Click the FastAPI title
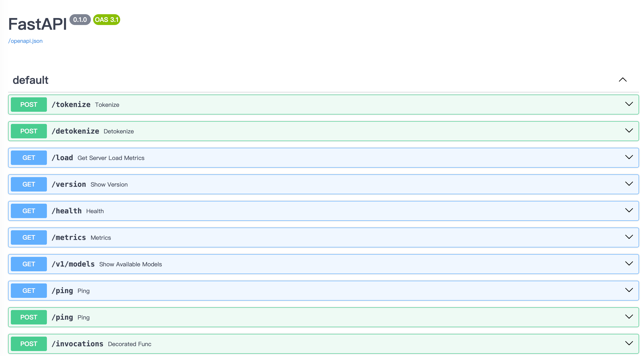Screen dimensions: 644x356 coord(37,24)
